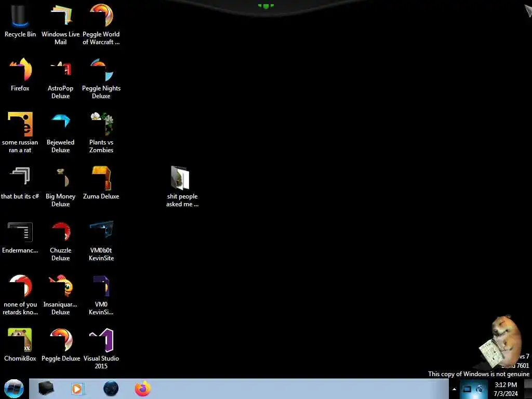Select Insaniquar... Deluxe shortcut
The height and width of the screenshot is (399, 532).
pyautogui.click(x=60, y=295)
